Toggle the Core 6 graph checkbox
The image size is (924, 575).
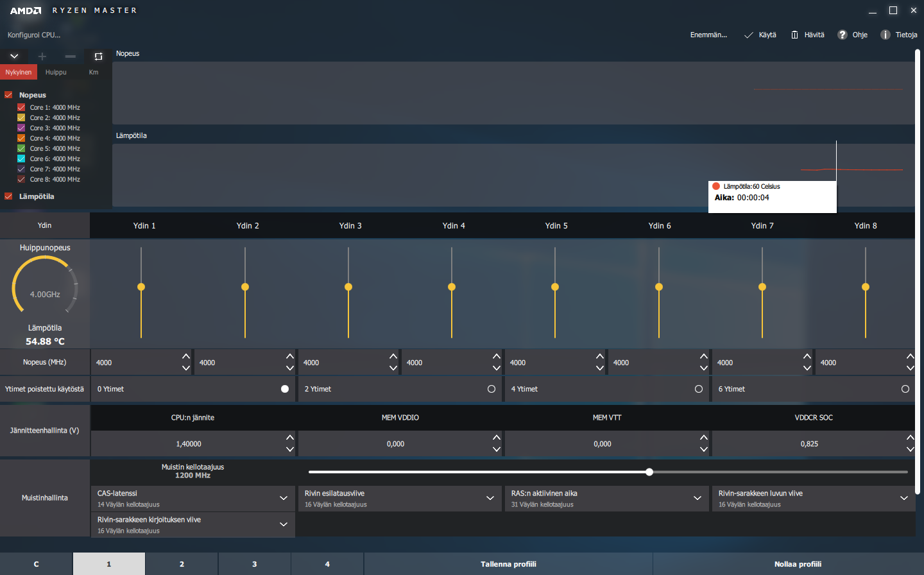coord(21,159)
